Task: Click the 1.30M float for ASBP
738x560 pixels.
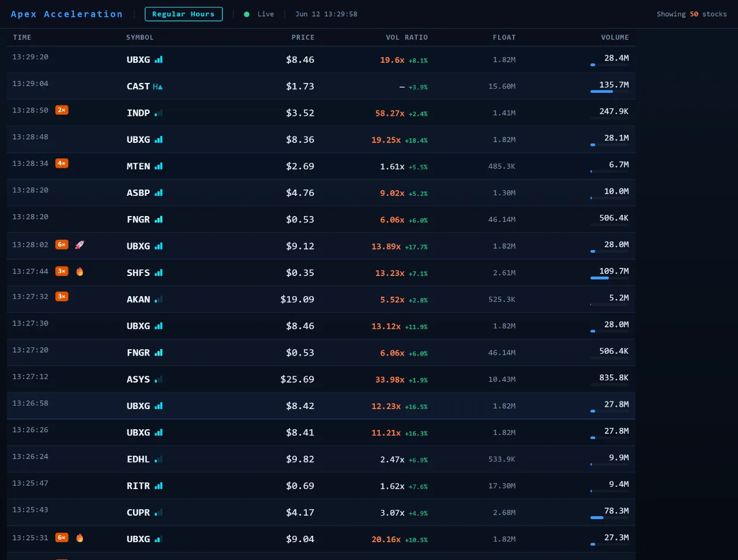Action: tap(504, 192)
